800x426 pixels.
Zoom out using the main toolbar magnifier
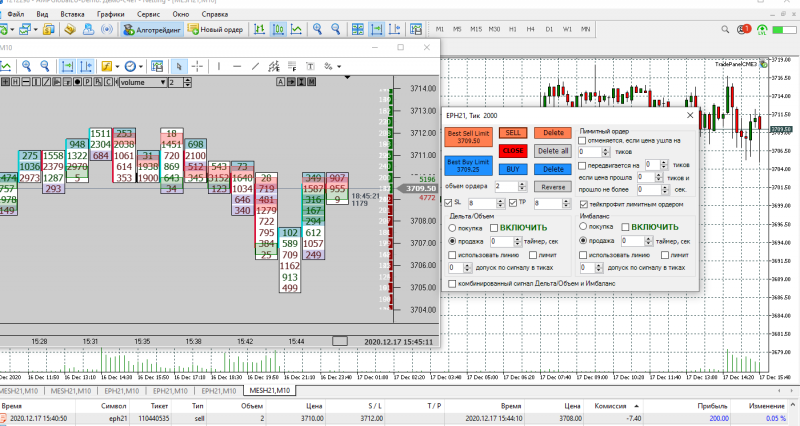[335, 30]
